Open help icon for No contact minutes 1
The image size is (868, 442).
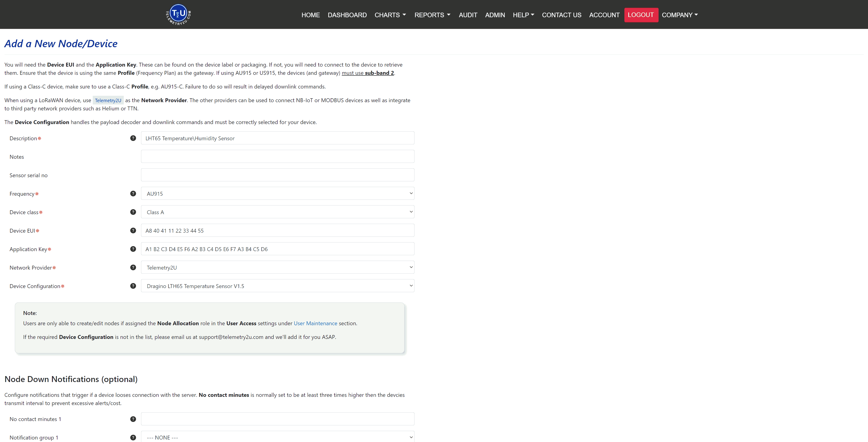133,419
